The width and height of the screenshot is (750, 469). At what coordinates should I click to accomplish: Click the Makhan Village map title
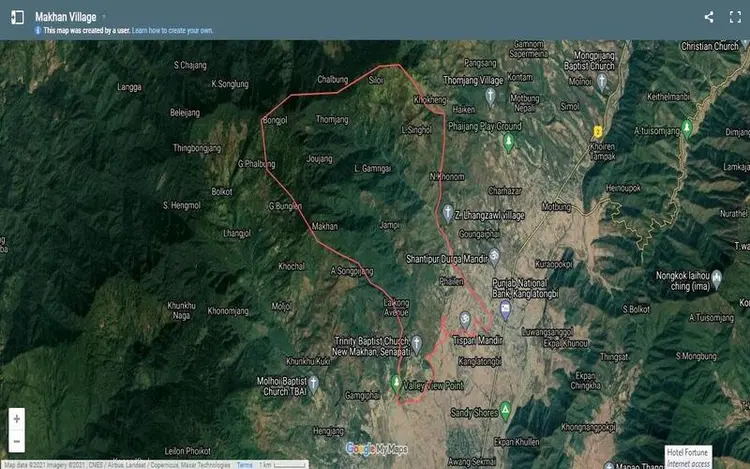(x=66, y=17)
